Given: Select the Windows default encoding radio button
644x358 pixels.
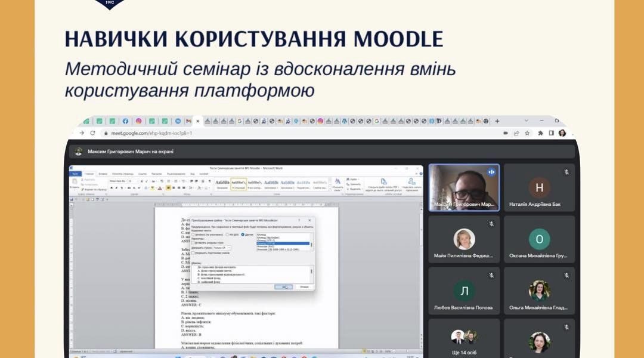Looking at the screenshot, I should coord(193,234).
